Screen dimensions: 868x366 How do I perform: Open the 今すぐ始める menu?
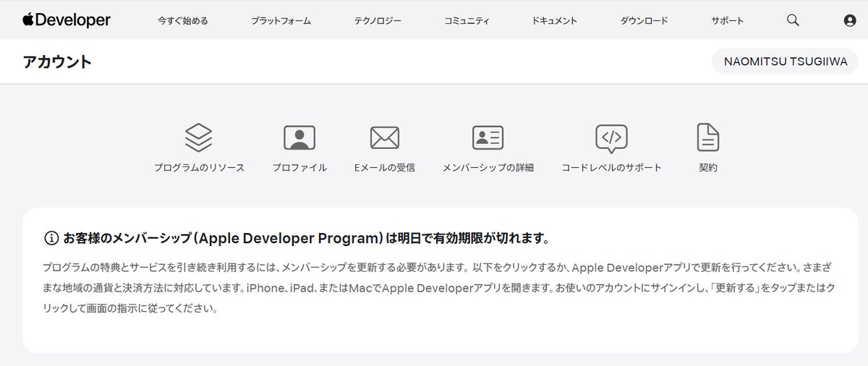pos(183,21)
